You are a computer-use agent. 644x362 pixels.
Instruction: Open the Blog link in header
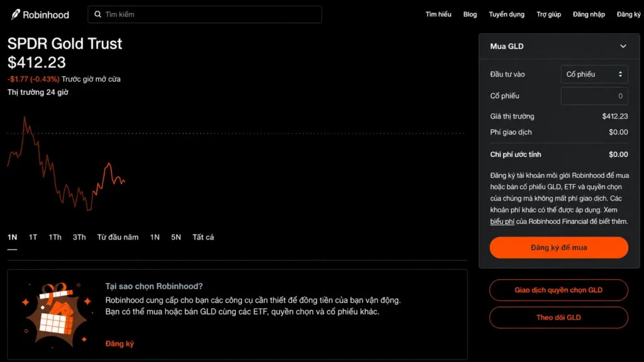(470, 14)
